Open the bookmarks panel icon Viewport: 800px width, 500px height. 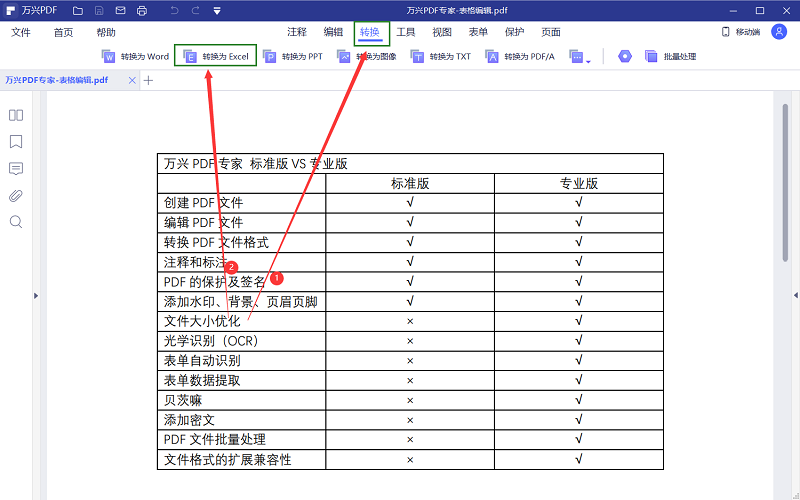[16, 142]
